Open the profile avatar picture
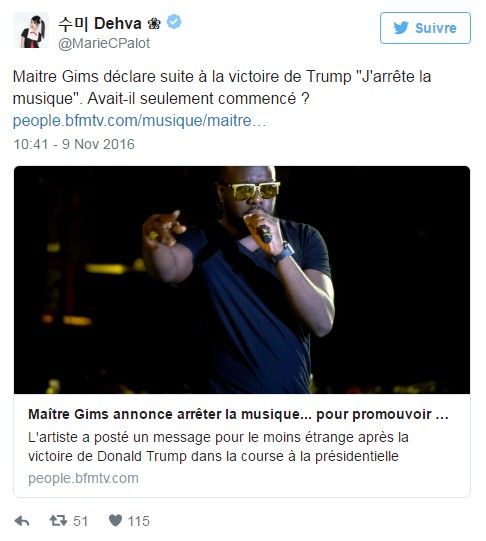The height and width of the screenshot is (541, 486). pyautogui.click(x=31, y=30)
